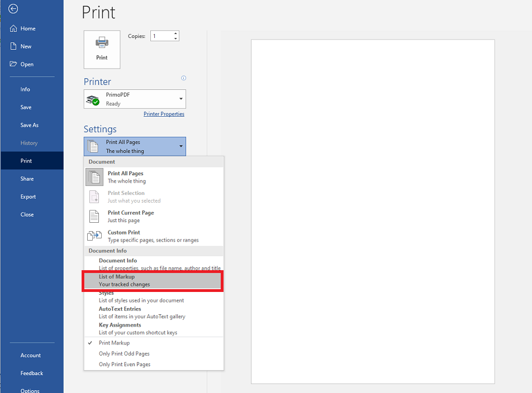This screenshot has height=393, width=532.
Task: Click the back arrow circle icon
Action: point(13,9)
